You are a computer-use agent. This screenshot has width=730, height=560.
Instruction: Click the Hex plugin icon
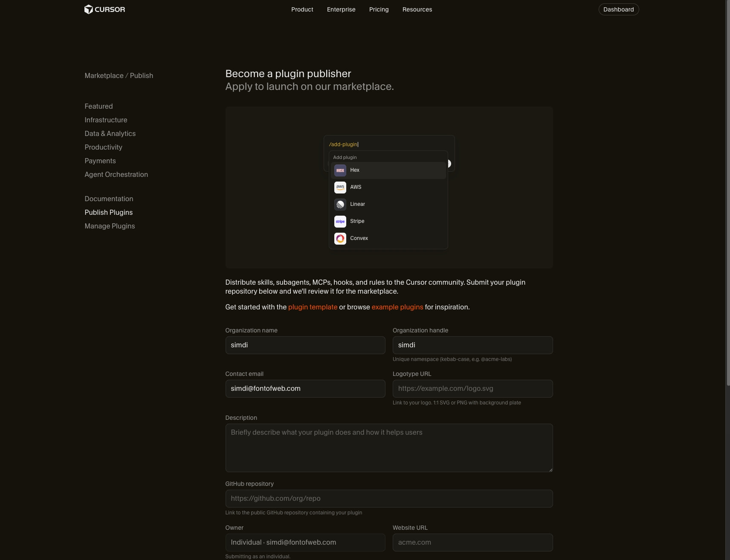click(x=340, y=170)
